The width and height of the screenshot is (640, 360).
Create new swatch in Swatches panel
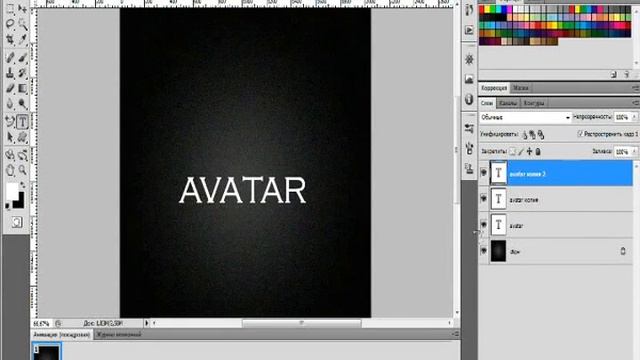coord(613,75)
